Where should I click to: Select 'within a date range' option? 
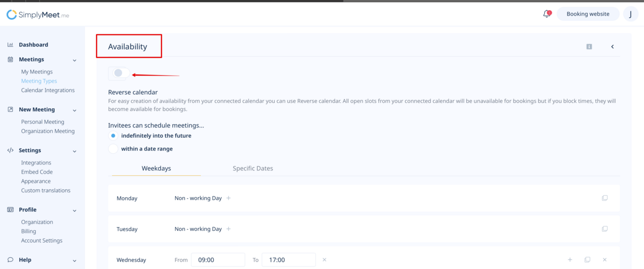[x=113, y=149]
